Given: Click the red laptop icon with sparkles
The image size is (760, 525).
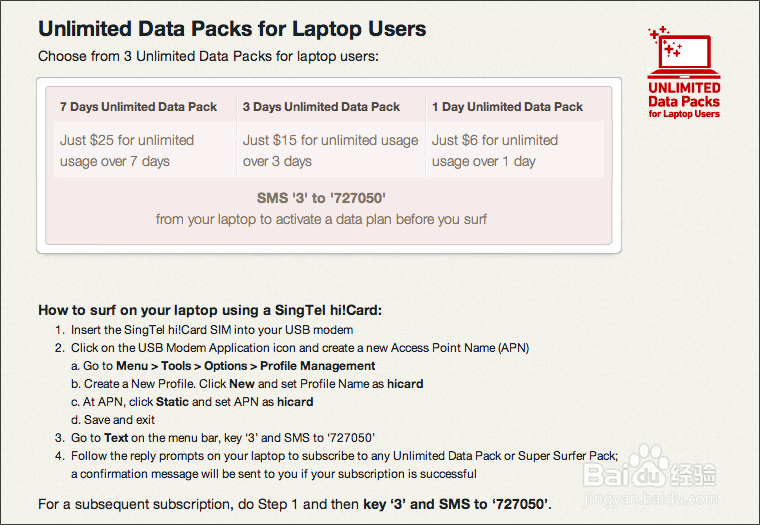Looking at the screenshot, I should coord(682,52).
